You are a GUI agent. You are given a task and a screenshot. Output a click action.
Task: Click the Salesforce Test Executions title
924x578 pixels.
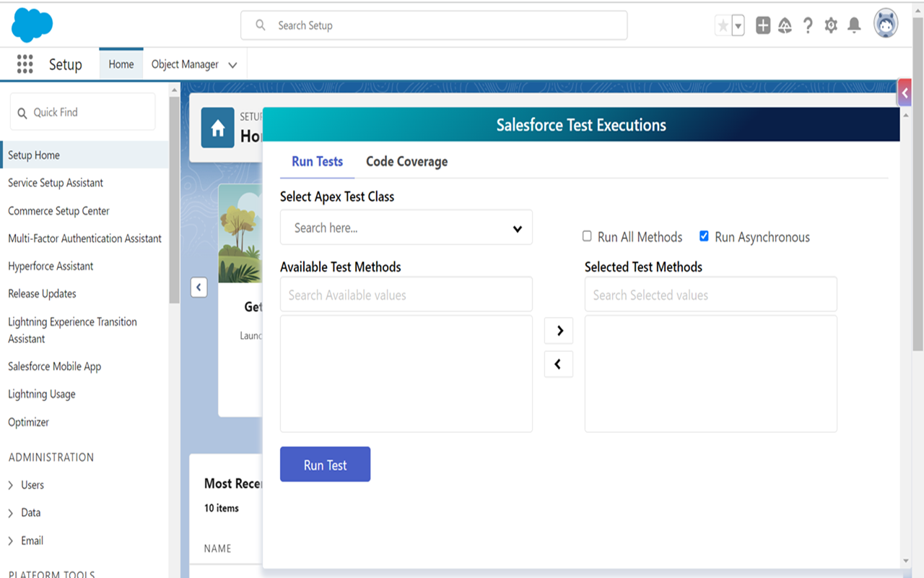coord(581,125)
